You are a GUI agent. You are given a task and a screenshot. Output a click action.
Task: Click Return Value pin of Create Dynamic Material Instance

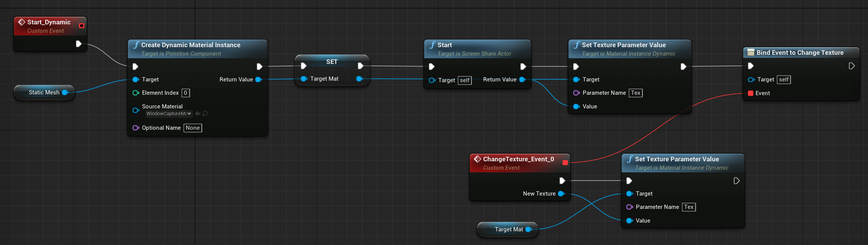pyautogui.click(x=258, y=80)
